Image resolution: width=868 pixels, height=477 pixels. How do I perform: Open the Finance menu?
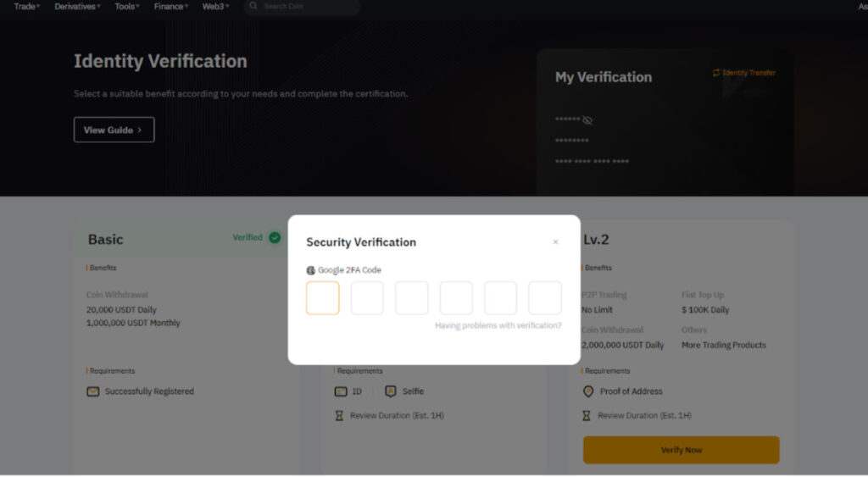171,6
